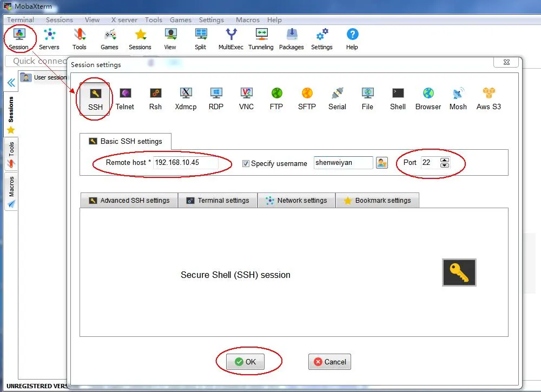Click the Split toolbar icon
Viewport: 541px width, 392px height.
coord(201,39)
